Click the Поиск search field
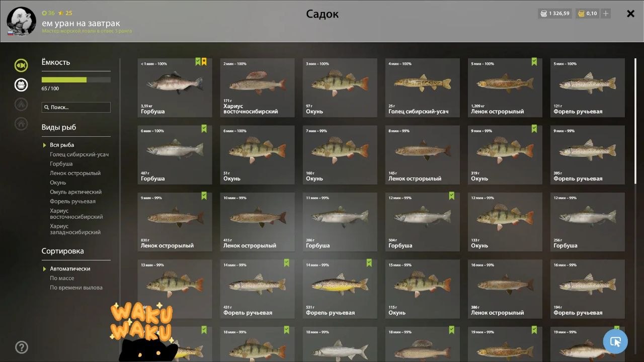 click(76, 107)
